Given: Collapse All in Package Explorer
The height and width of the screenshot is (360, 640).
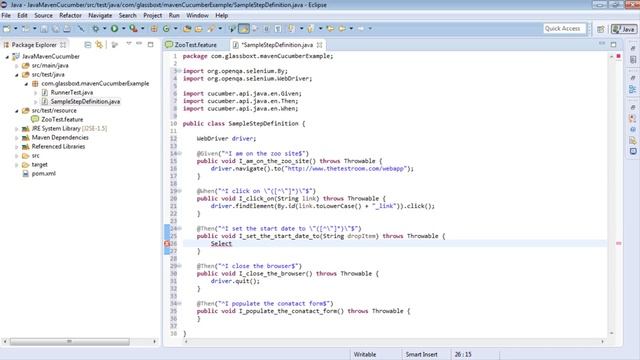Looking at the screenshot, I should click(88, 44).
